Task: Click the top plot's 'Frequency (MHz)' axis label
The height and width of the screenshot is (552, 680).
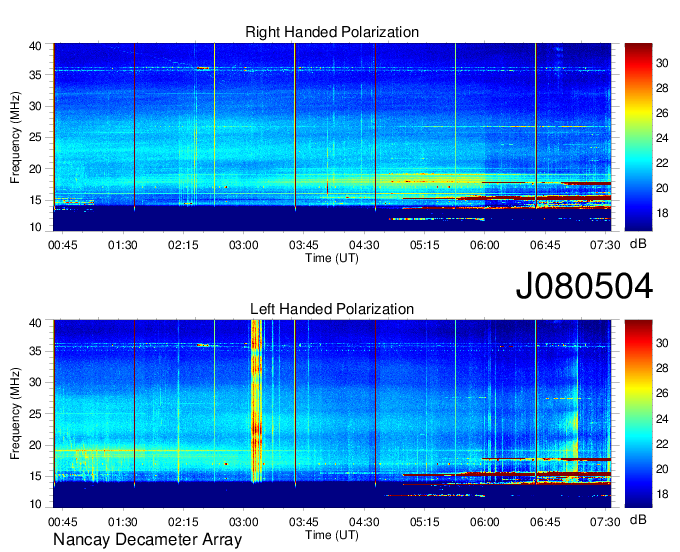Action: point(15,137)
